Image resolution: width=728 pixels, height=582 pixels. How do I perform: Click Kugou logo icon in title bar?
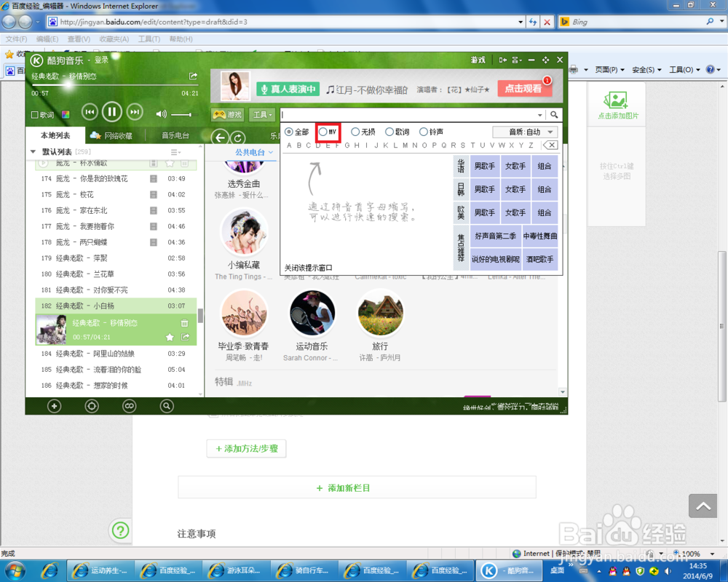[x=36, y=60]
